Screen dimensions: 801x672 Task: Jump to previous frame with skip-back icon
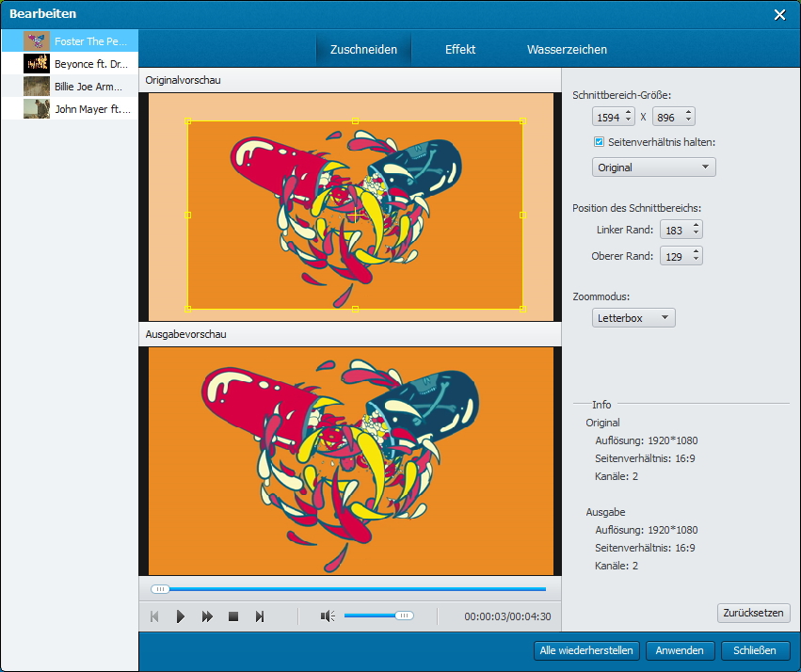(154, 616)
